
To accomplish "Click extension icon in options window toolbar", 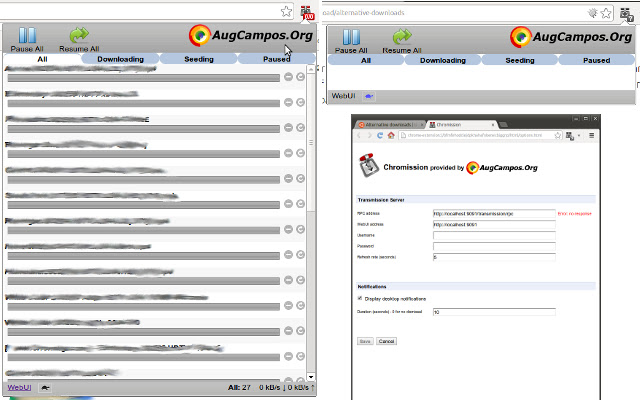I will 570,136.
